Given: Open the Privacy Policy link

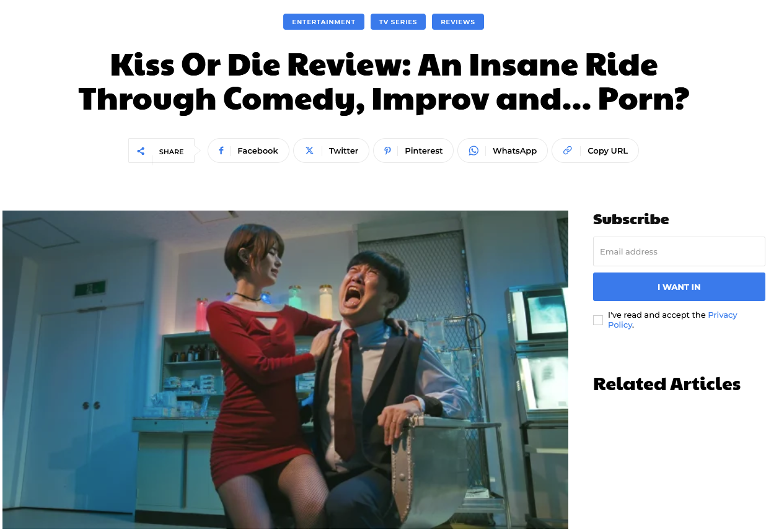Looking at the screenshot, I should click(x=672, y=320).
